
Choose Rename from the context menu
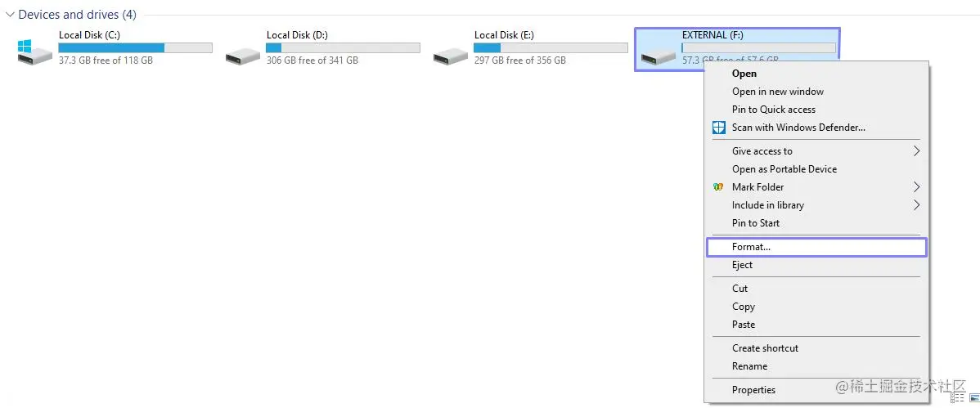pos(816,366)
